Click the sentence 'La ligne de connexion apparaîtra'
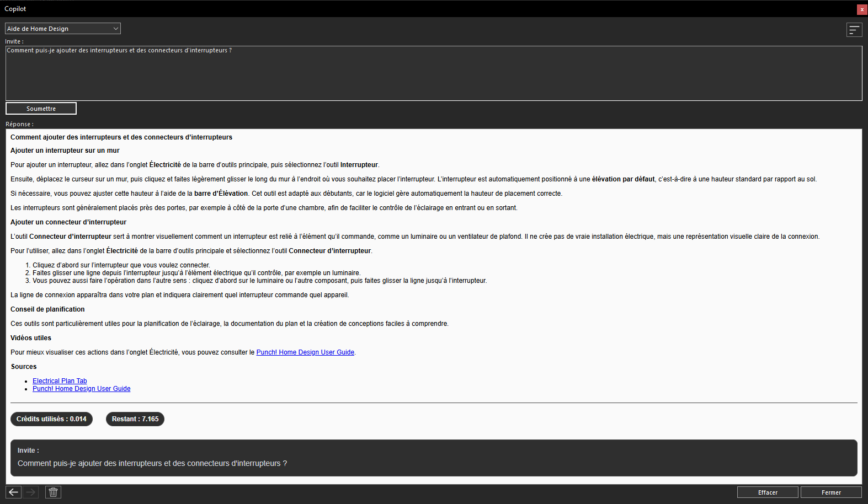868x504 pixels. [x=180, y=295]
